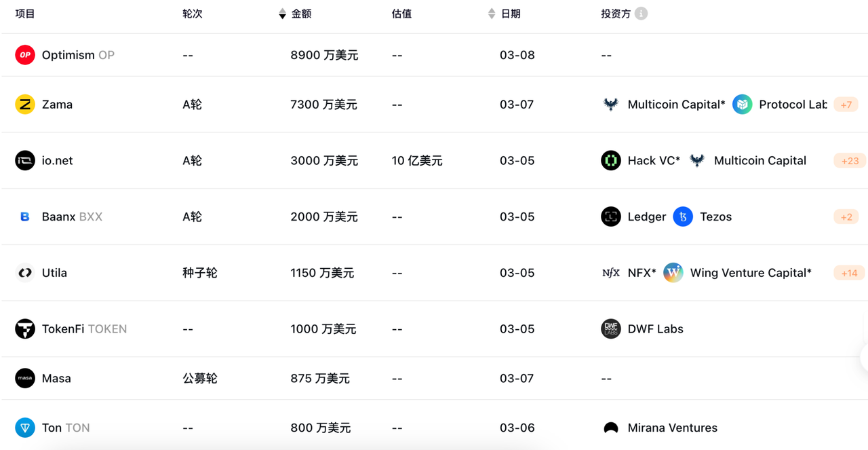The height and width of the screenshot is (450, 868).
Task: Select the Baanx project icon
Action: [x=24, y=217]
